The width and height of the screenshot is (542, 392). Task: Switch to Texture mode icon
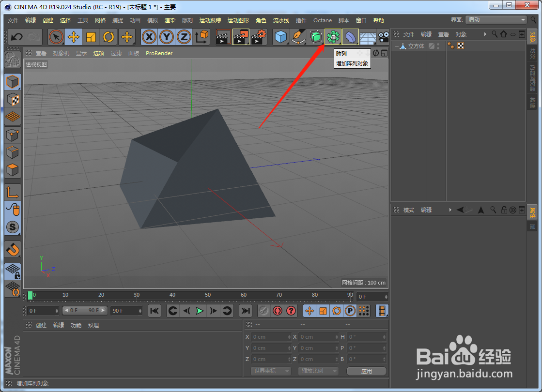point(13,100)
